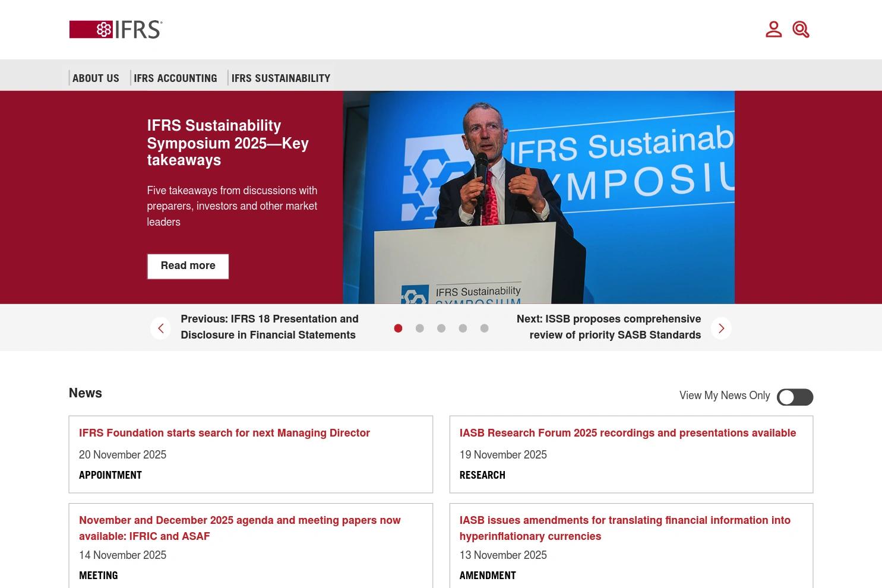Image resolution: width=882 pixels, height=588 pixels.
Task: Open Managing Director search news article
Action: click(x=225, y=433)
